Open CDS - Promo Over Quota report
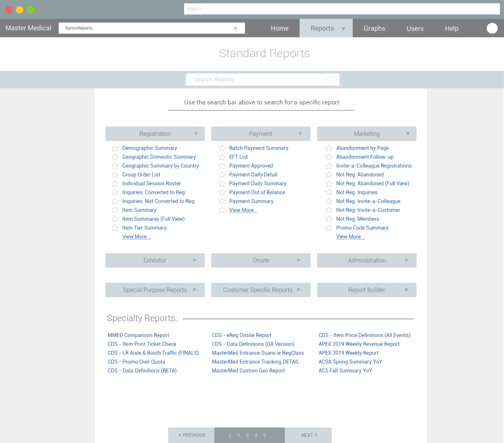 (x=137, y=362)
